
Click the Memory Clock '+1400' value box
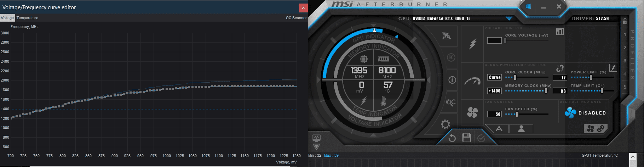pos(494,91)
